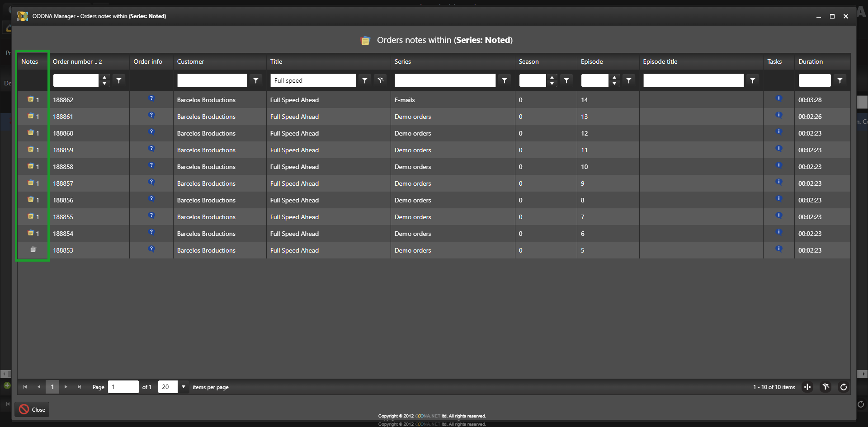The width and height of the screenshot is (868, 427).
Task: Click clear all filters icon in footer
Action: click(826, 387)
